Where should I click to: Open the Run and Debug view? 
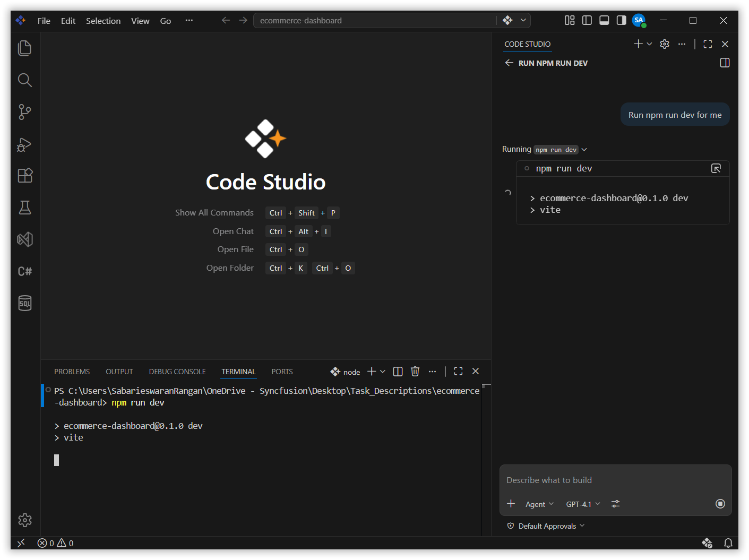point(25,144)
